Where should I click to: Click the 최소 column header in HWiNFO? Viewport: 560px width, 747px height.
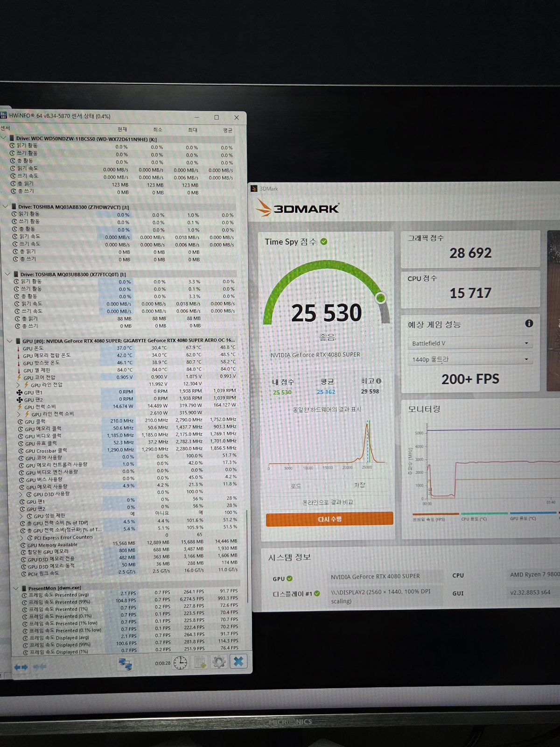point(158,129)
